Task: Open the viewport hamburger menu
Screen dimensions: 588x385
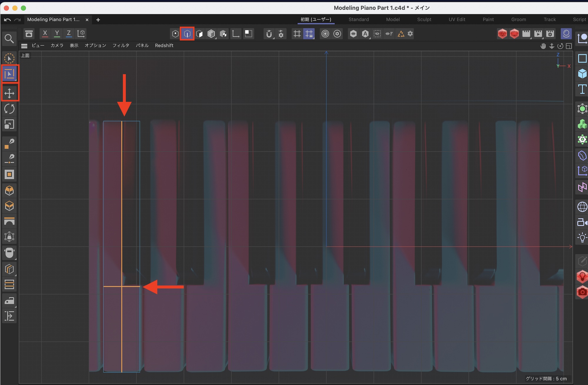Action: click(x=24, y=46)
